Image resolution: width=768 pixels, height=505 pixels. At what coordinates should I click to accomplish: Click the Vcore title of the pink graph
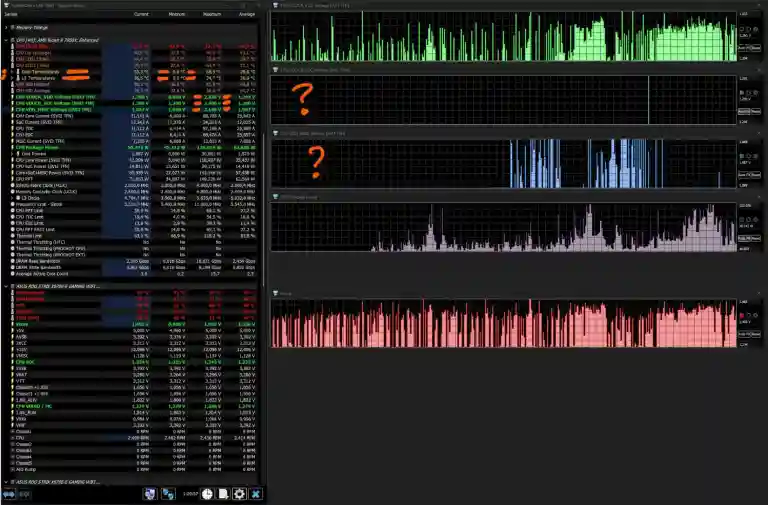click(286, 294)
